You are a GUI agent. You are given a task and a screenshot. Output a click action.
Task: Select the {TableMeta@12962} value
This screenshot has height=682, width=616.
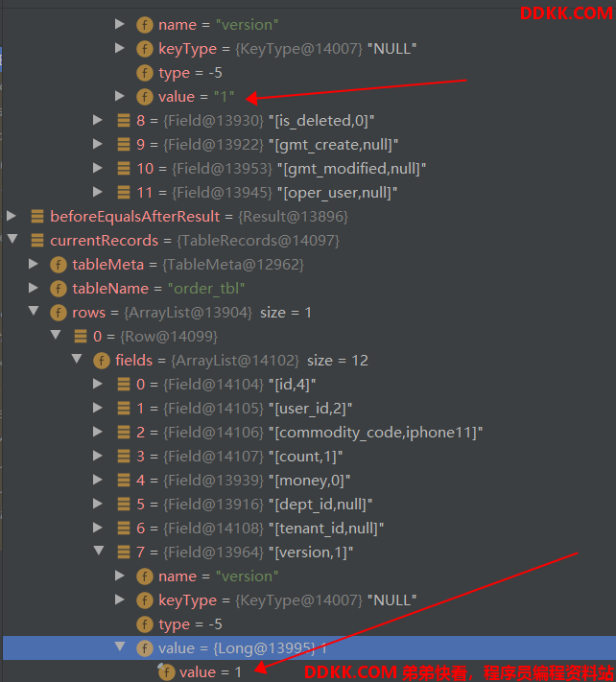click(x=233, y=265)
